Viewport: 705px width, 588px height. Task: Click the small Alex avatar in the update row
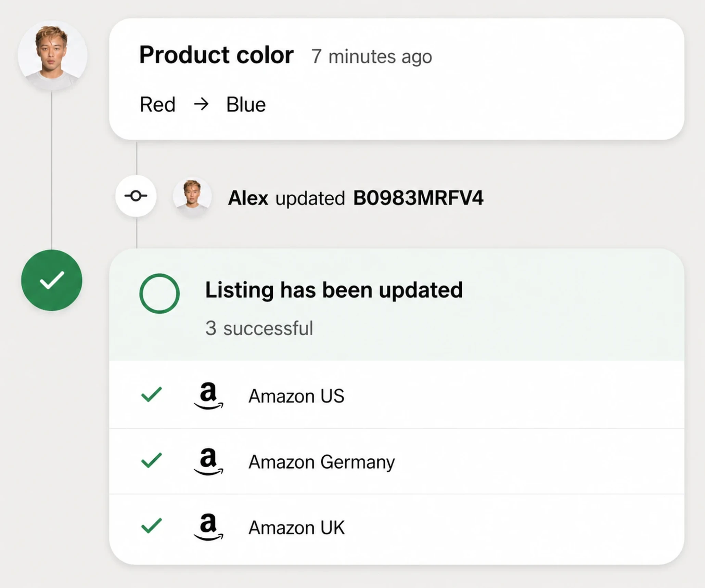pos(192,196)
